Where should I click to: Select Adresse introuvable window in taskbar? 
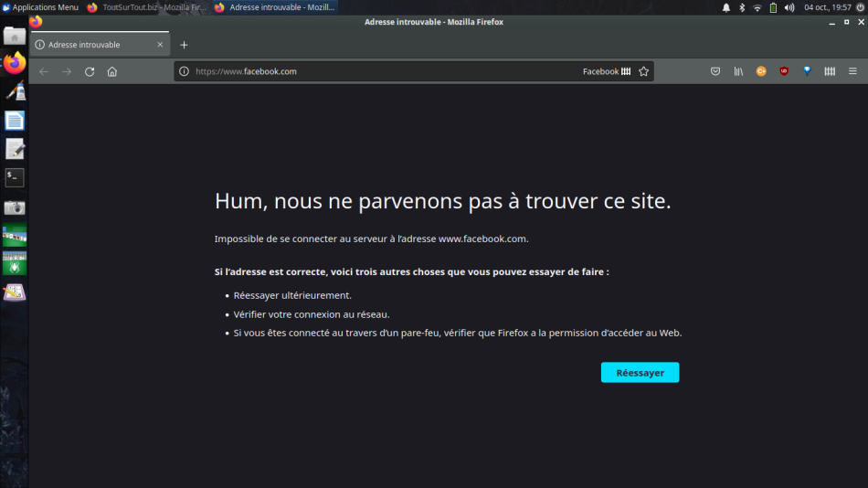tap(275, 7)
